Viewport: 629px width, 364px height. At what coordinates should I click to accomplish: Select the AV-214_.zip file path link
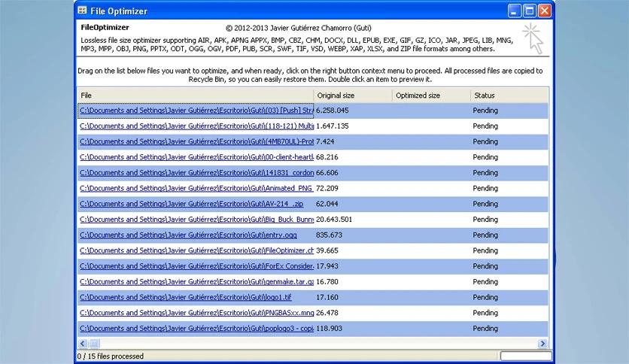click(x=191, y=204)
